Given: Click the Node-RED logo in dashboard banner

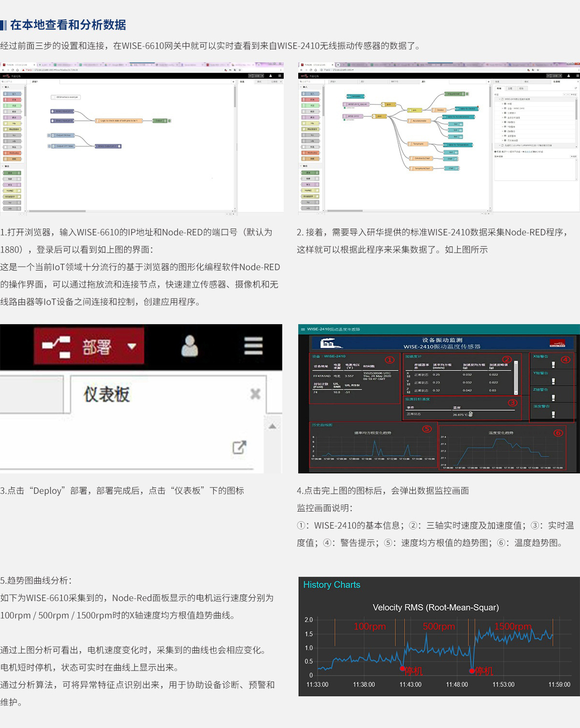Looking at the screenshot, I should coord(557,343).
